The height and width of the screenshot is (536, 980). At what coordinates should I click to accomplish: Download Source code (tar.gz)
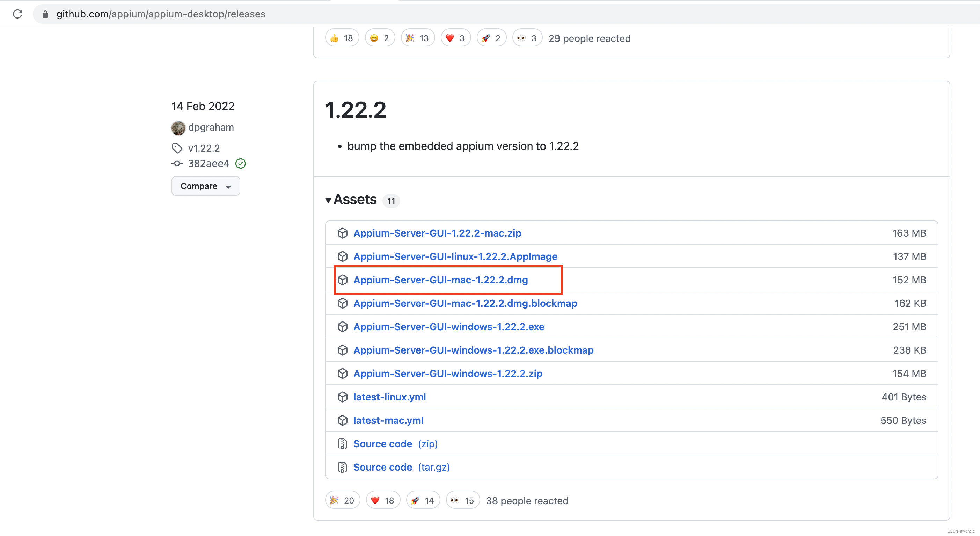click(x=401, y=467)
